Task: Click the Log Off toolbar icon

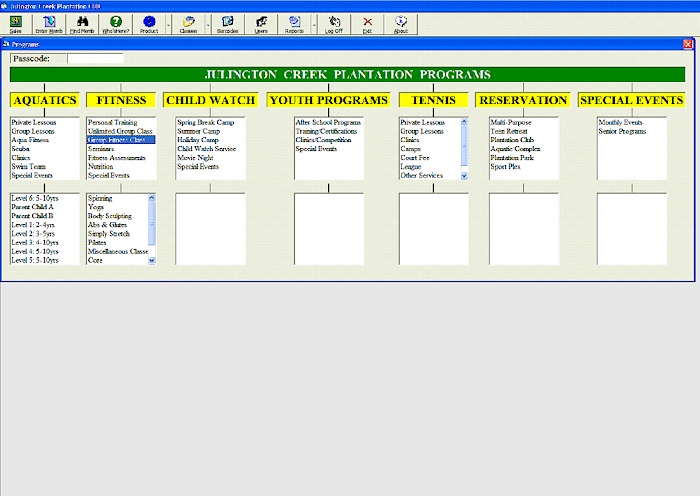Action: click(x=334, y=24)
